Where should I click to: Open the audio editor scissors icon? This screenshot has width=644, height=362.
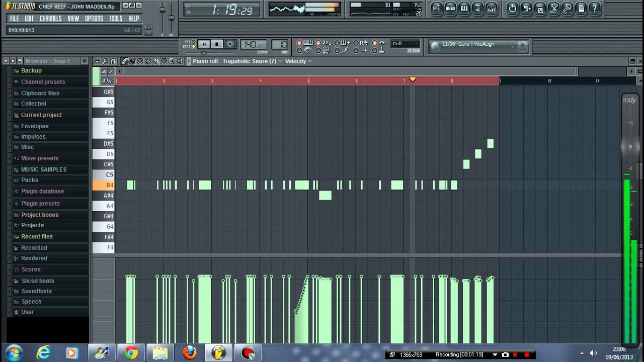[553, 8]
